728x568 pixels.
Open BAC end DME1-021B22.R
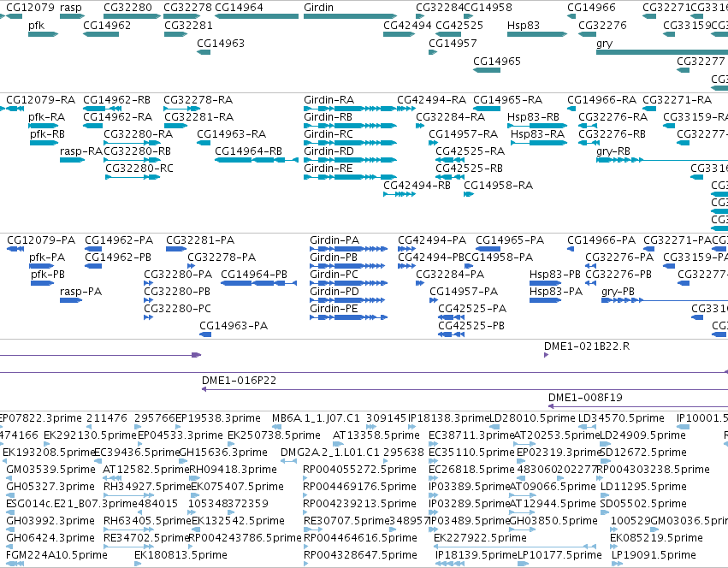(x=587, y=346)
